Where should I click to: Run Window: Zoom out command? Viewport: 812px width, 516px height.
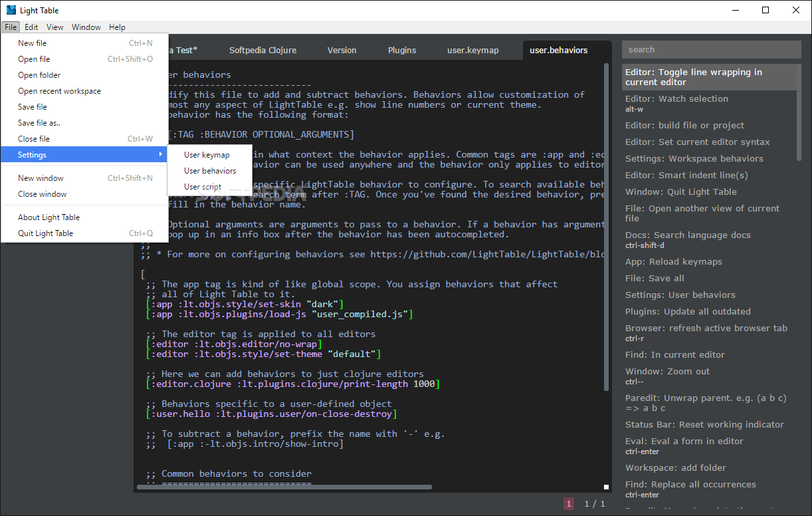click(x=710, y=376)
